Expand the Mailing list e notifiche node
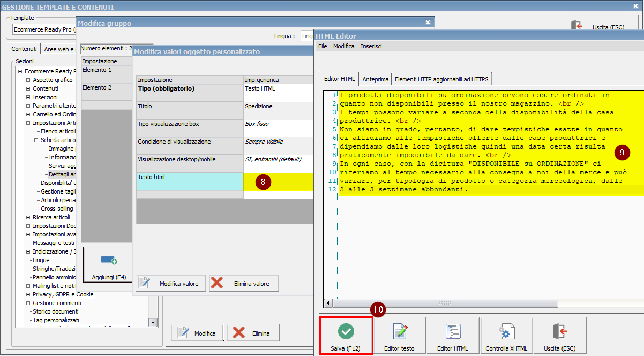This screenshot has width=644, height=356. point(28,286)
